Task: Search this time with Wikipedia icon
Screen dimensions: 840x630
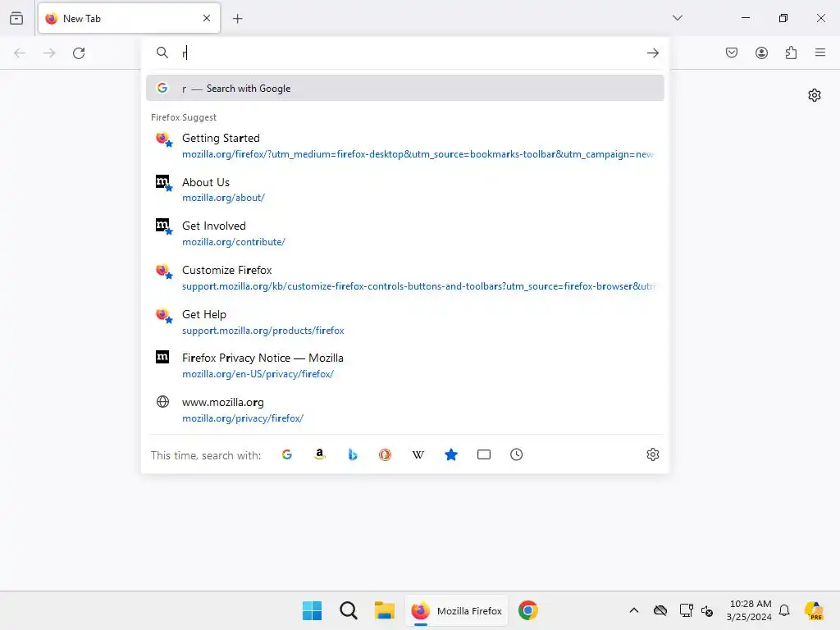Action: 418,454
